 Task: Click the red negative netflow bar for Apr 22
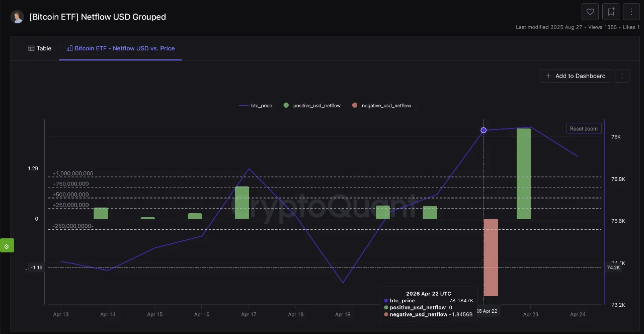pyautogui.click(x=491, y=257)
